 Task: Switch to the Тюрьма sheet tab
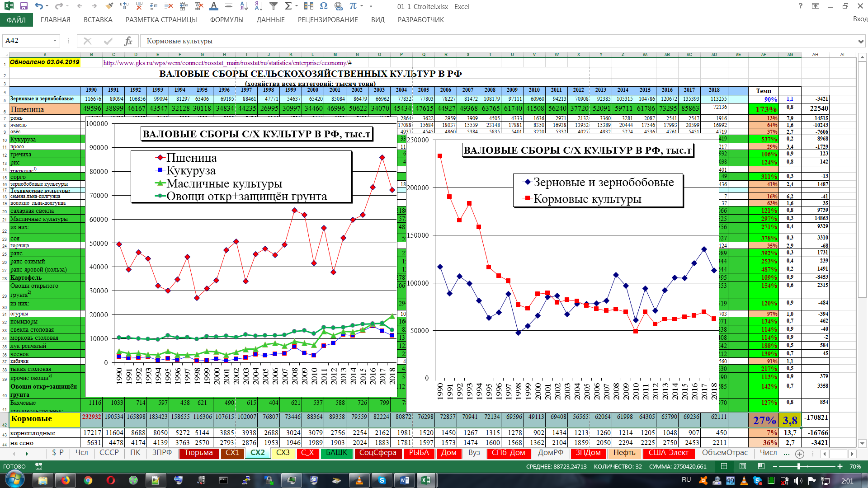click(198, 453)
